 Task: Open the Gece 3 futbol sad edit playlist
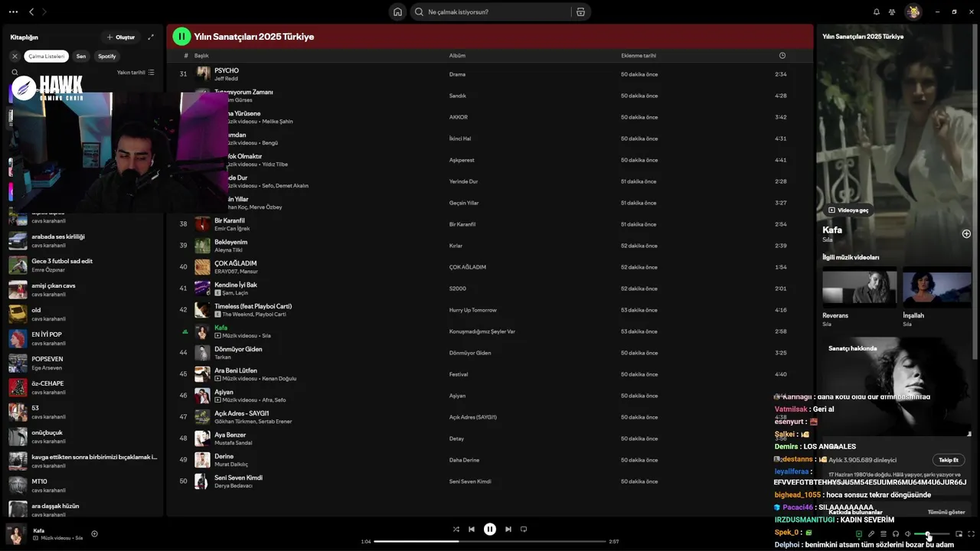pos(83,266)
